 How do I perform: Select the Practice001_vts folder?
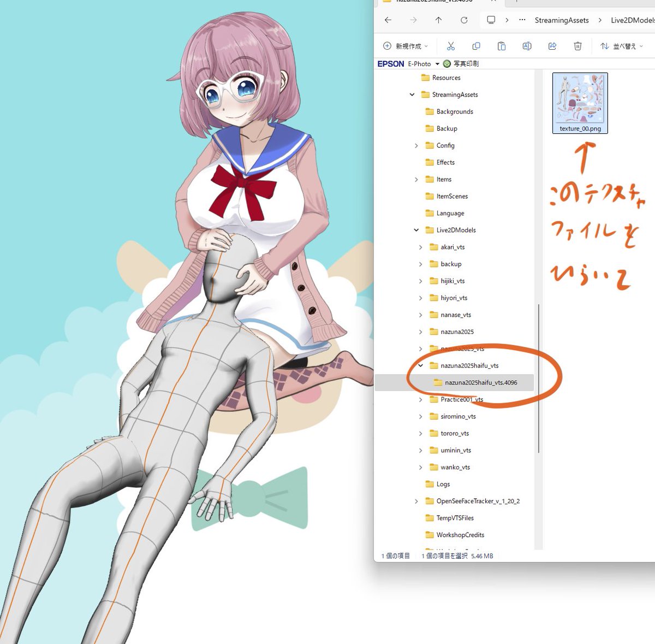tap(456, 399)
